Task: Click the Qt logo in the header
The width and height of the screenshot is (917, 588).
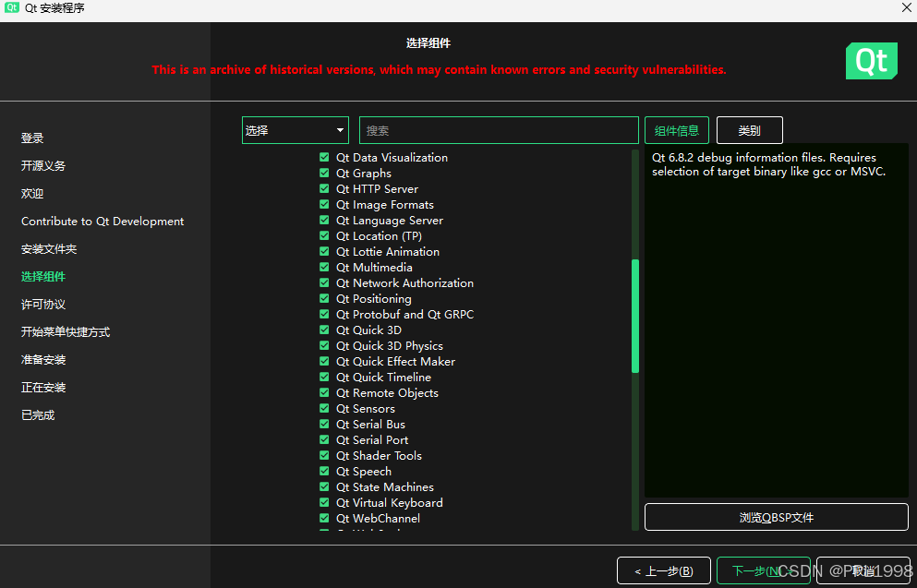Action: click(x=872, y=61)
